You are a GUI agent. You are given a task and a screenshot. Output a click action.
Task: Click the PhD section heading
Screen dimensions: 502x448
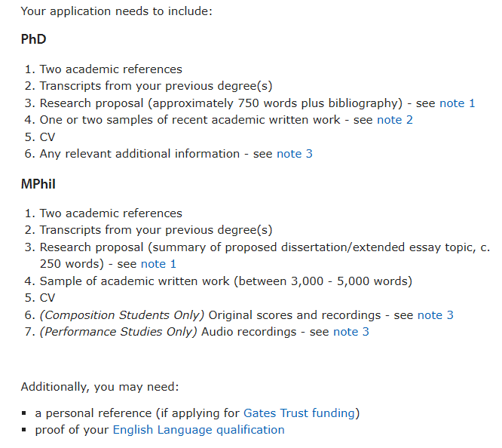coord(34,39)
